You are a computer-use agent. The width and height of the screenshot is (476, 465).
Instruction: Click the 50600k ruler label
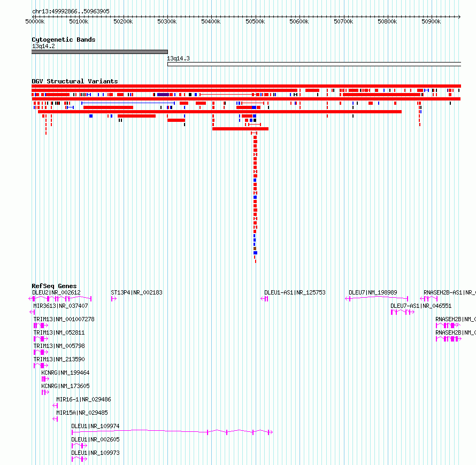click(299, 21)
